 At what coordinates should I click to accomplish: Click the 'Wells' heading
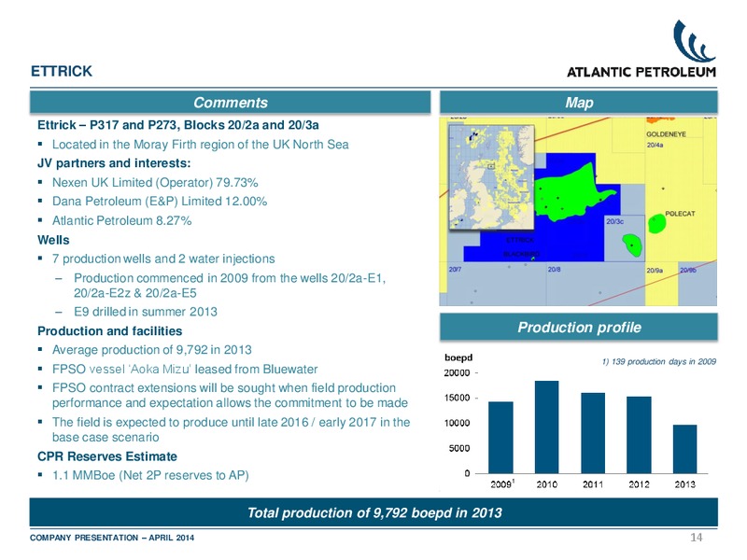(53, 240)
